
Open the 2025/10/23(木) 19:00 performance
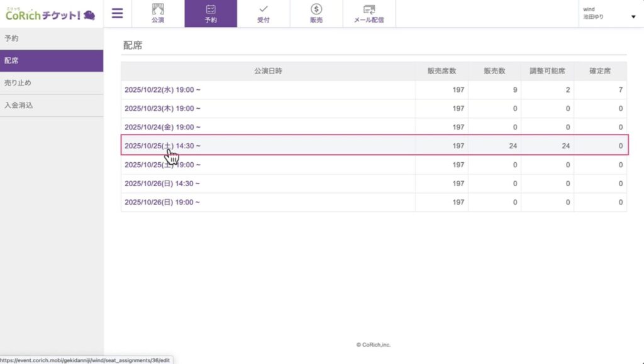tap(162, 109)
